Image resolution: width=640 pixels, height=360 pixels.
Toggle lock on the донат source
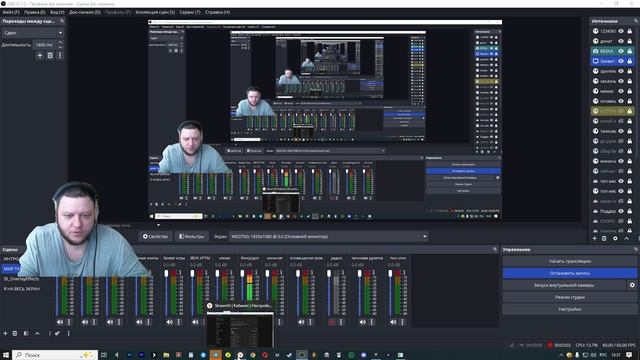(630, 41)
